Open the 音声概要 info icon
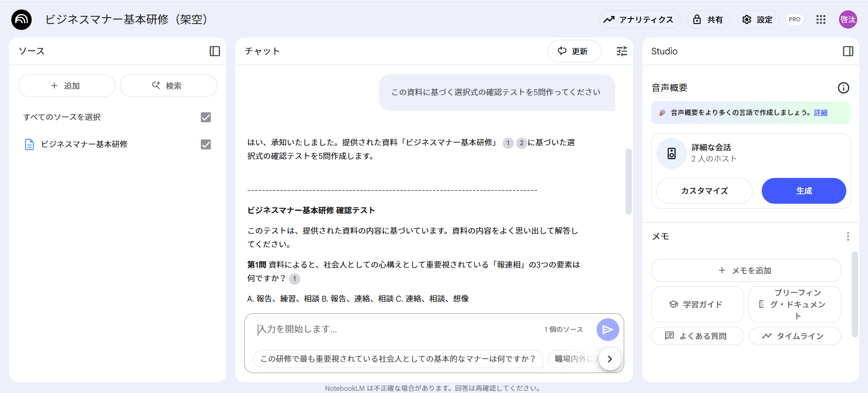The width and height of the screenshot is (868, 393). click(843, 88)
